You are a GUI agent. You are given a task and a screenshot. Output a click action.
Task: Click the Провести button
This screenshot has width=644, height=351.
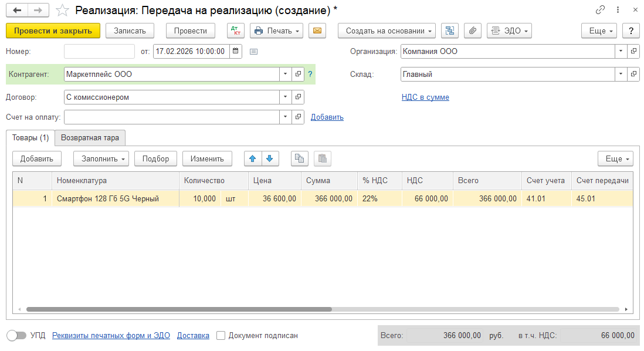pos(191,31)
